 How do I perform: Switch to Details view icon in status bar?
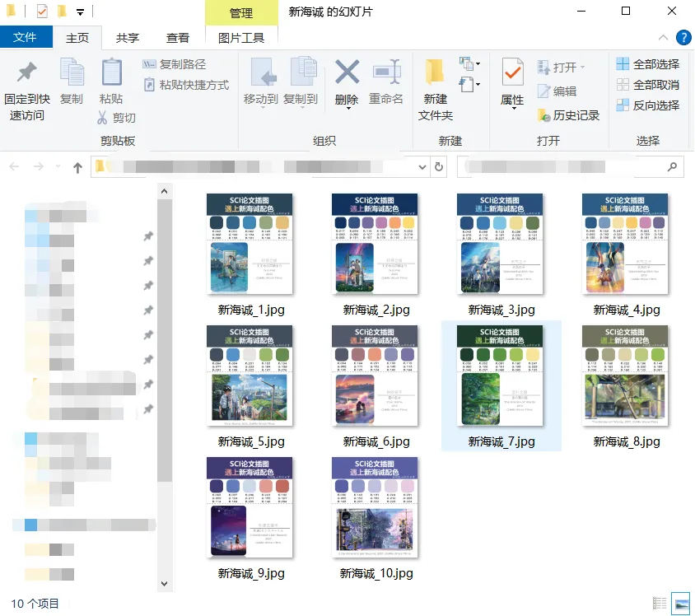(660, 603)
